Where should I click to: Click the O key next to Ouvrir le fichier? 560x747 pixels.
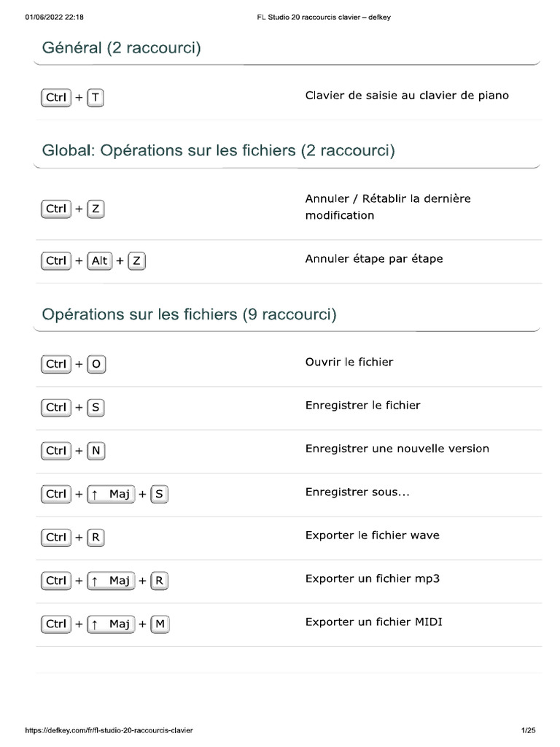click(x=96, y=364)
